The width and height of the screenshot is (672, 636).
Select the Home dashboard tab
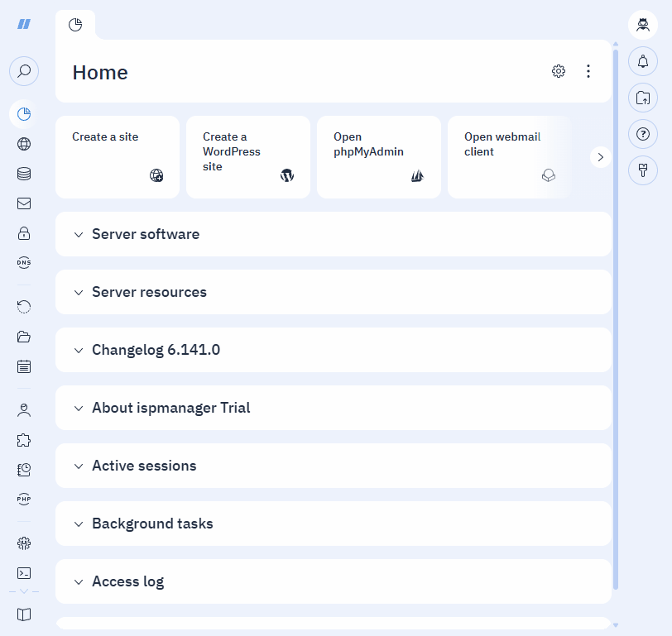tap(75, 25)
